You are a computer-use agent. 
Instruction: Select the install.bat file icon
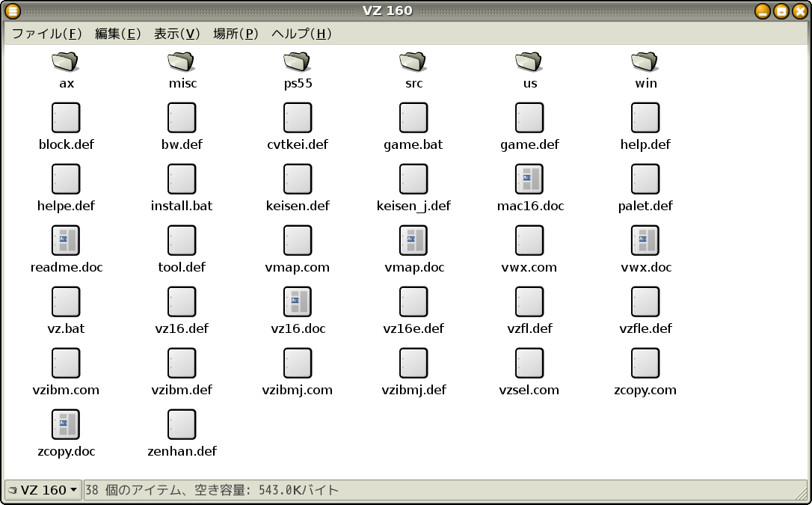point(182,179)
